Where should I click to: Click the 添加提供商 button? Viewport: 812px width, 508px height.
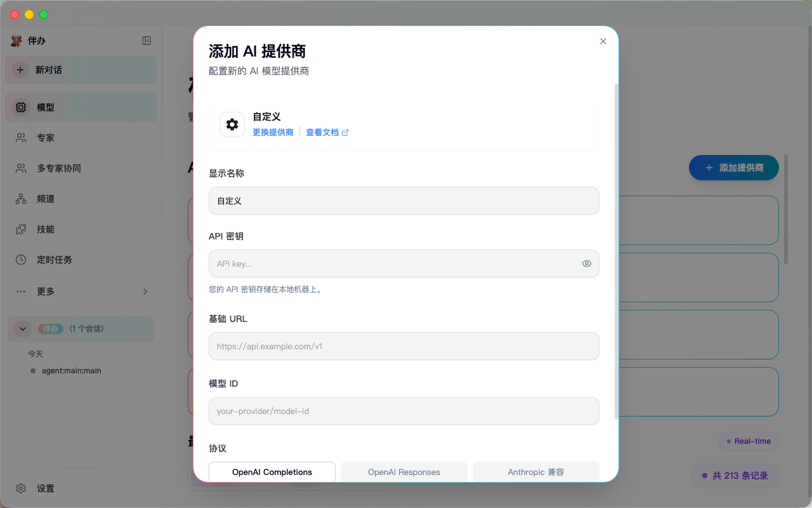point(733,168)
